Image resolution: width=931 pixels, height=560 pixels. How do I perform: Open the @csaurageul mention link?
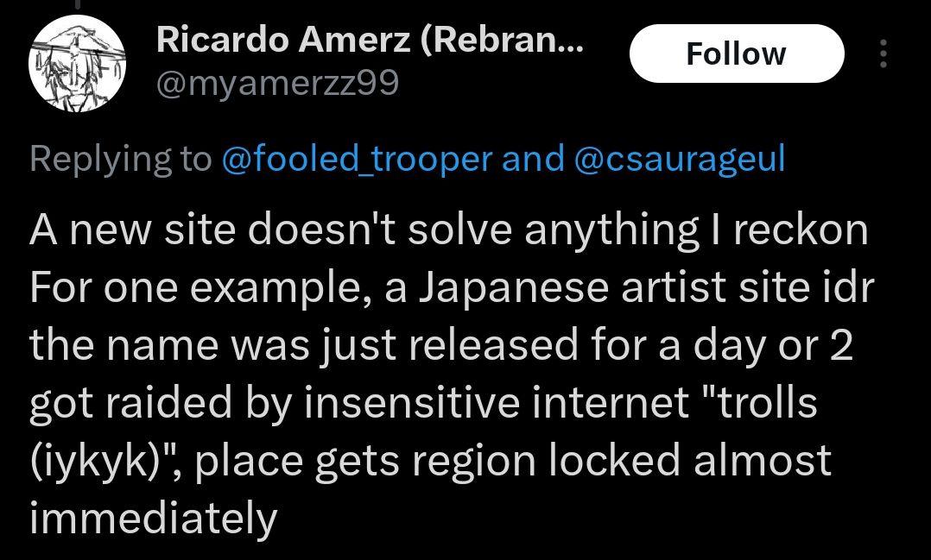click(x=679, y=159)
